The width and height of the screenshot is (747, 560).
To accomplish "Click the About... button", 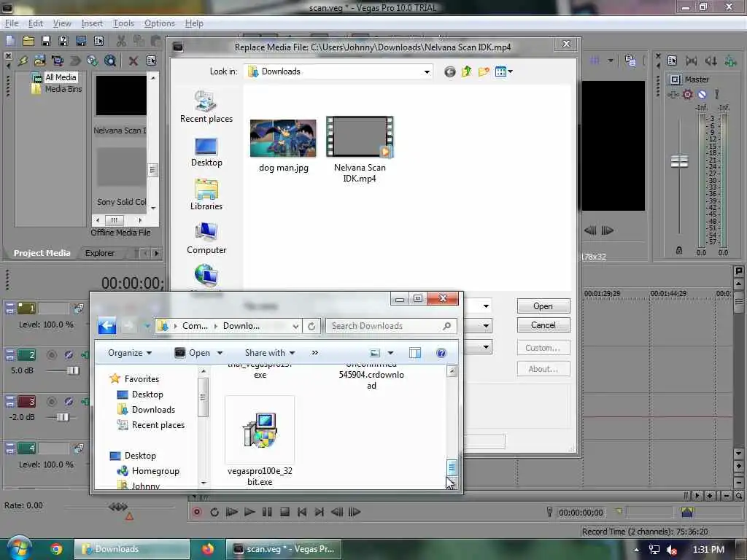I will [543, 368].
